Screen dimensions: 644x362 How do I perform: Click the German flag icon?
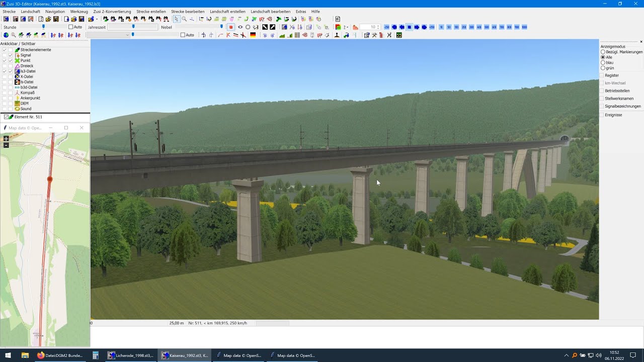[253, 35]
